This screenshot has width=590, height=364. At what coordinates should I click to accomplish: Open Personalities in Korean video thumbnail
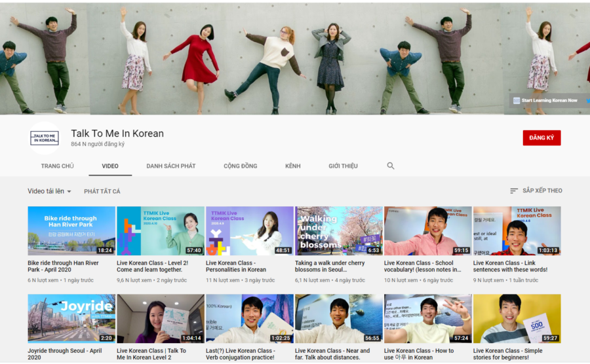coord(250,230)
